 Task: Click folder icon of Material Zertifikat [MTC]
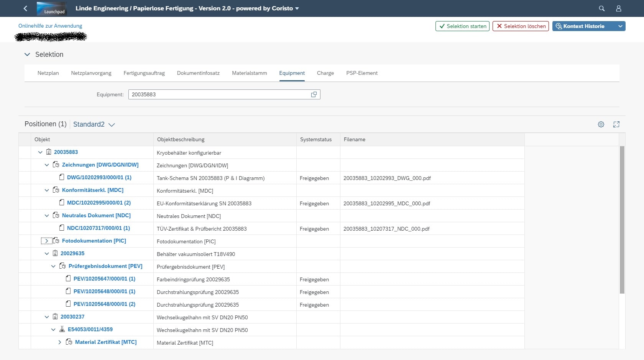coord(69,342)
